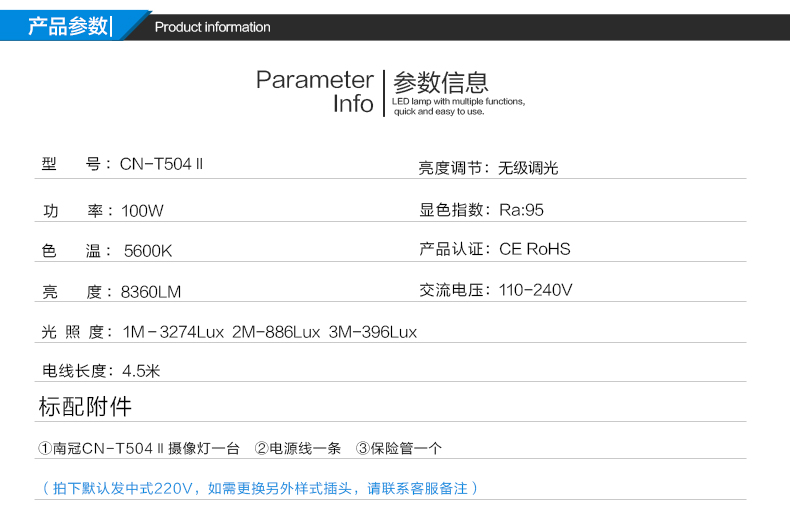Click the '1M-3274Lux' illuminance value
Screen dimensions: 790x515
pos(173,332)
